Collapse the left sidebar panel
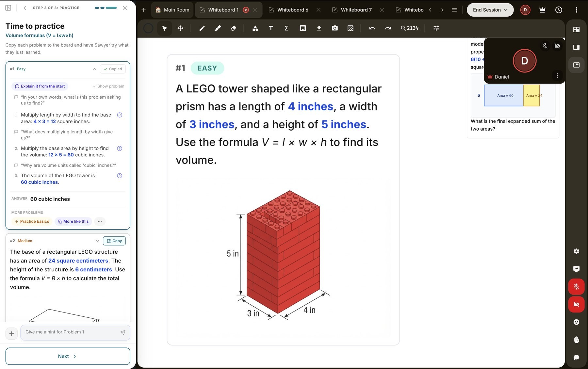Screen dimensions: 588x369 click(x=8, y=8)
